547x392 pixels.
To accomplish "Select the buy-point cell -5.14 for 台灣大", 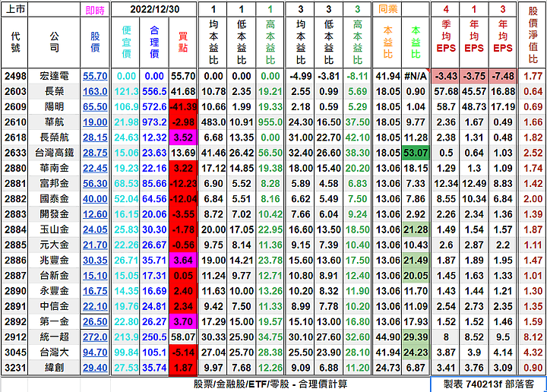I will pyautogui.click(x=183, y=352).
